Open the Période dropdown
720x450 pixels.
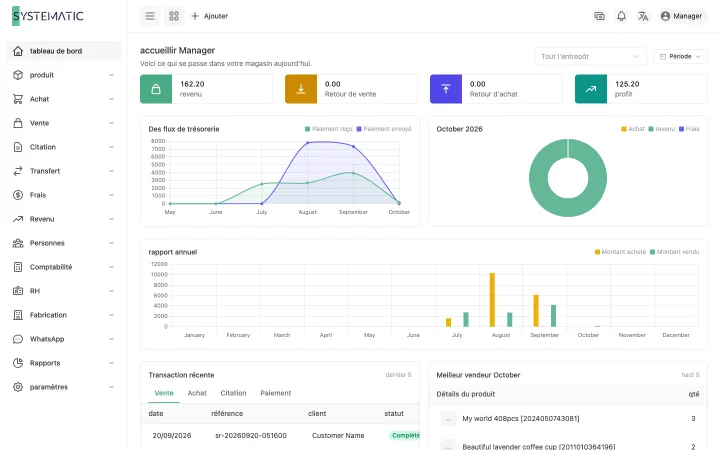click(x=680, y=56)
